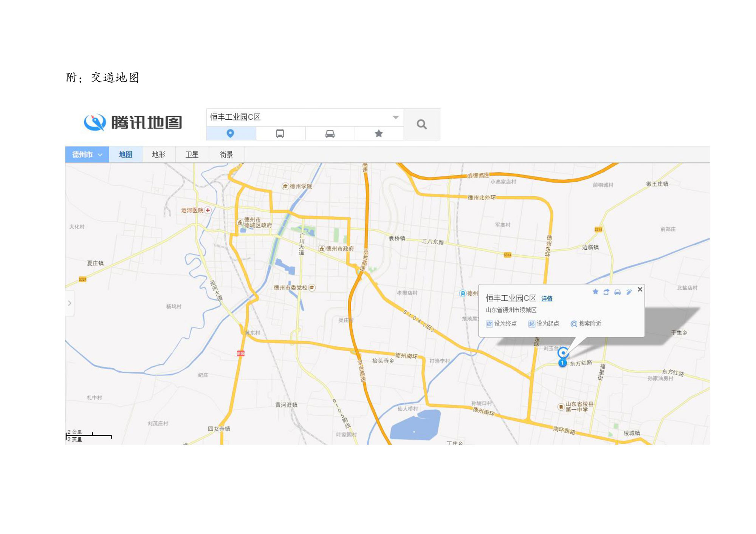Screen dimensions: 756x534
Task: Favorite 恒丰工业园C区 with popup star
Action: point(595,292)
